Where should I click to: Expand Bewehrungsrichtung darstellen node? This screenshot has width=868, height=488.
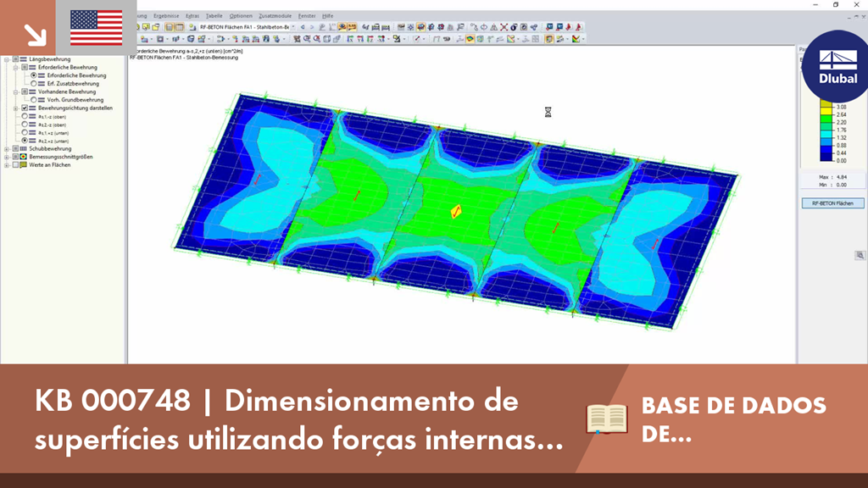[15, 108]
